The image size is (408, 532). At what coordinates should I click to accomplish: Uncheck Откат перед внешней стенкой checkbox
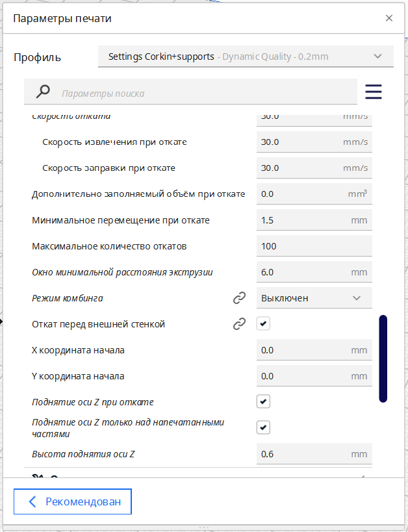click(263, 324)
